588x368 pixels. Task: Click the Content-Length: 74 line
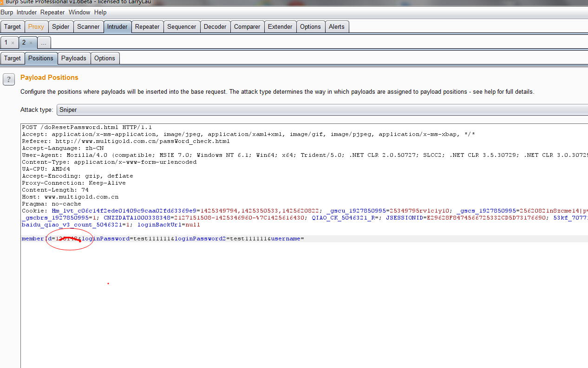55,190
